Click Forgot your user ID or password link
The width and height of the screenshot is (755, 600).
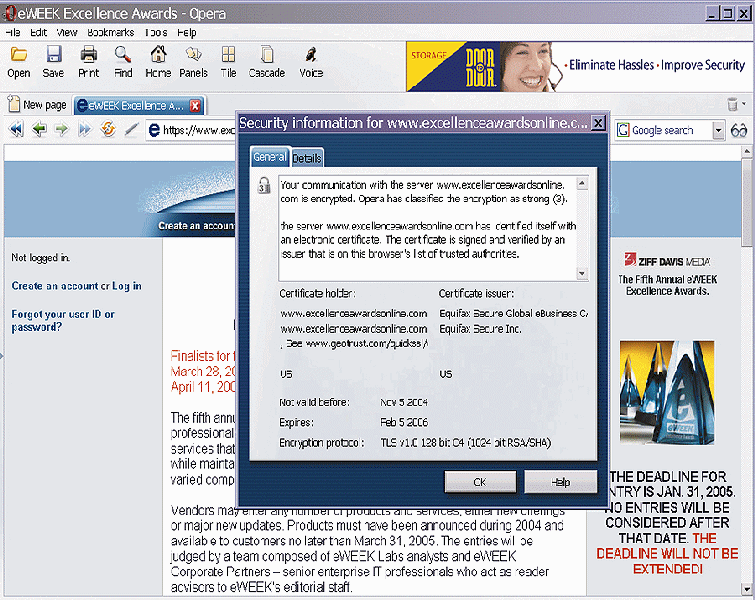point(63,321)
